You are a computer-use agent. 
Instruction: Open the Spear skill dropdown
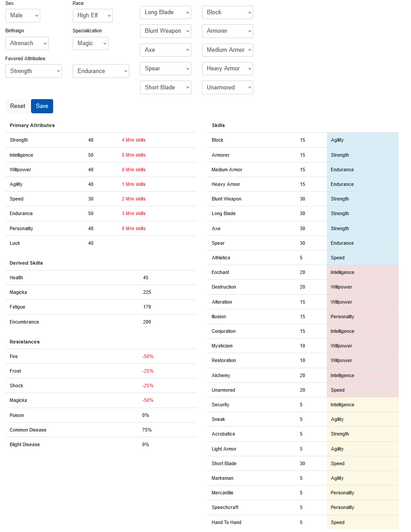[x=166, y=69]
